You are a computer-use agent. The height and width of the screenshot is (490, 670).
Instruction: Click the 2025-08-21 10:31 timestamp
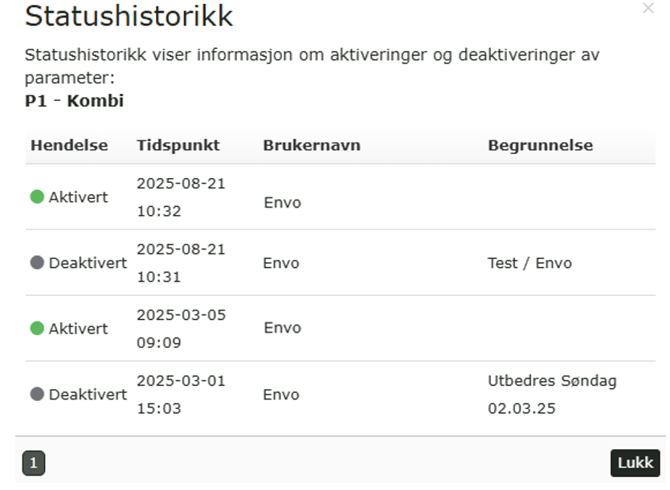click(x=181, y=263)
